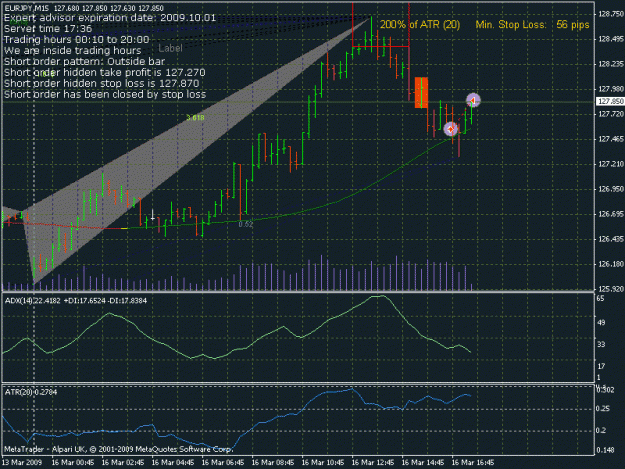The width and height of the screenshot is (625, 469).
Task: Click the '16 Mar 08:45' time axis label
Action: [x=273, y=463]
